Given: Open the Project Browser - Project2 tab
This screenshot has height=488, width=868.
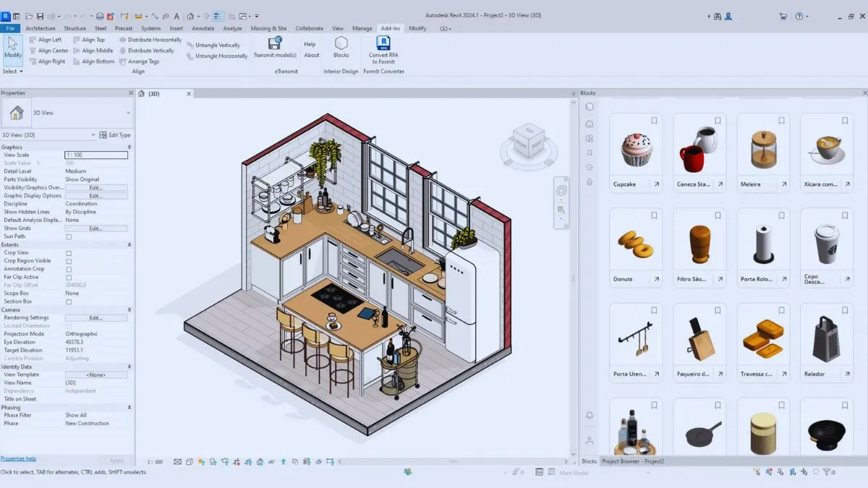Looking at the screenshot, I should coord(633,461).
